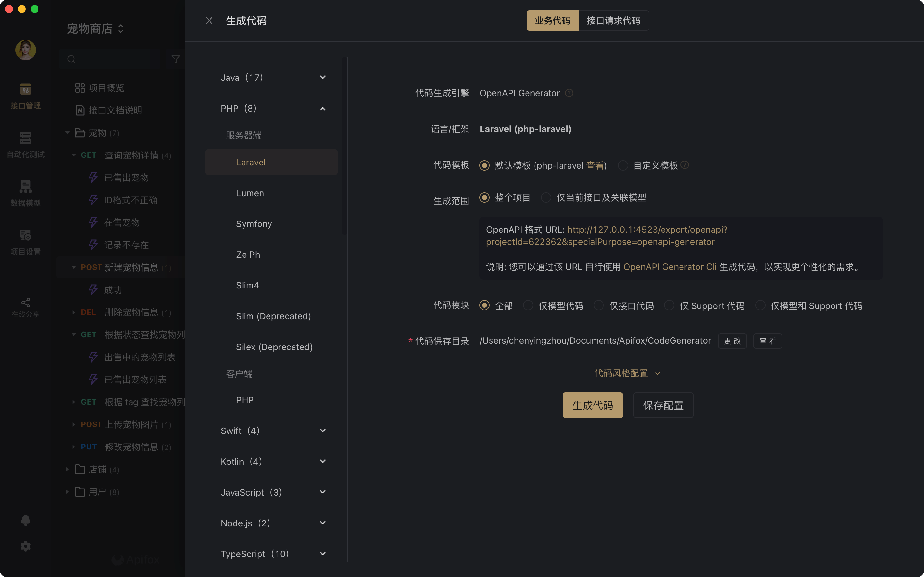The image size is (924, 577).
Task: Click 更改 to change save directory
Action: tap(732, 341)
